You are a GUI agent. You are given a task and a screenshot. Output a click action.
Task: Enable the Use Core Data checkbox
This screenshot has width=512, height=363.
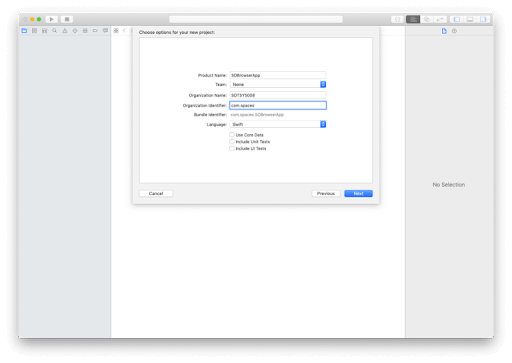coord(232,135)
